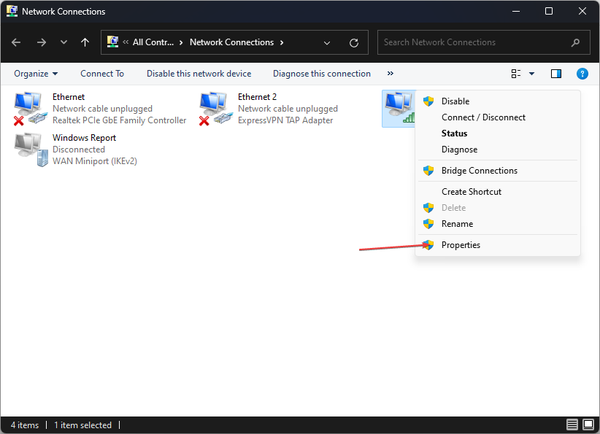Open Status from the context menu
Screen dimensions: 600x434
(x=498, y=134)
